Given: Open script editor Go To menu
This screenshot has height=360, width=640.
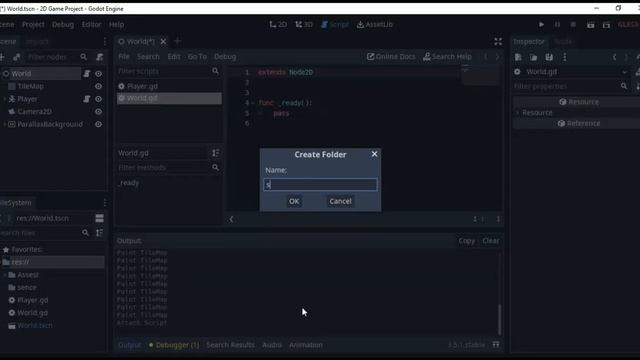Looking at the screenshot, I should pos(197,57).
